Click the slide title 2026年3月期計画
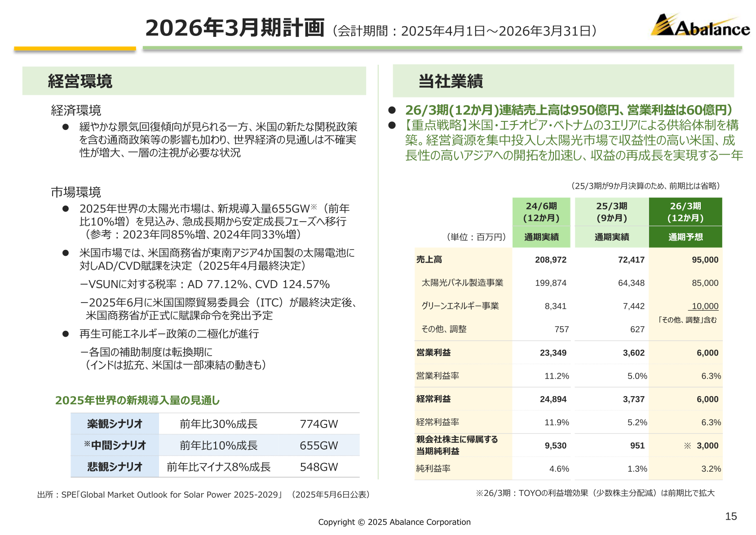This screenshot has height=535, width=756. (234, 28)
